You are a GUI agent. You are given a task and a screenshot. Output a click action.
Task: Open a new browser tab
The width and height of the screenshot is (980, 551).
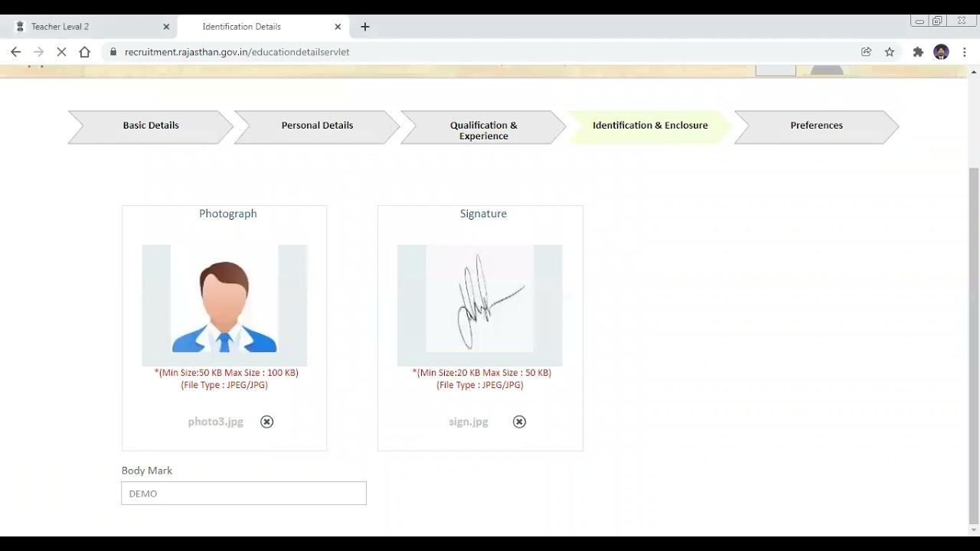[365, 27]
